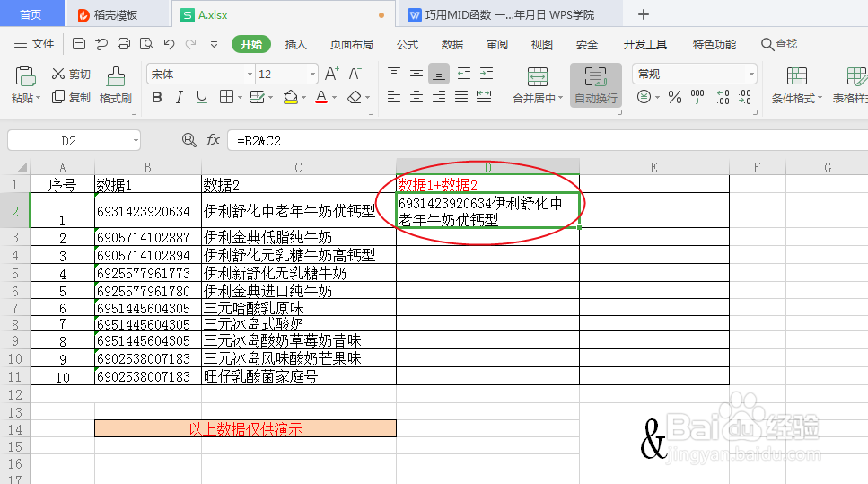Viewport: 868px width, 484px height.
Task: Apply cell borders icon
Action: click(226, 98)
